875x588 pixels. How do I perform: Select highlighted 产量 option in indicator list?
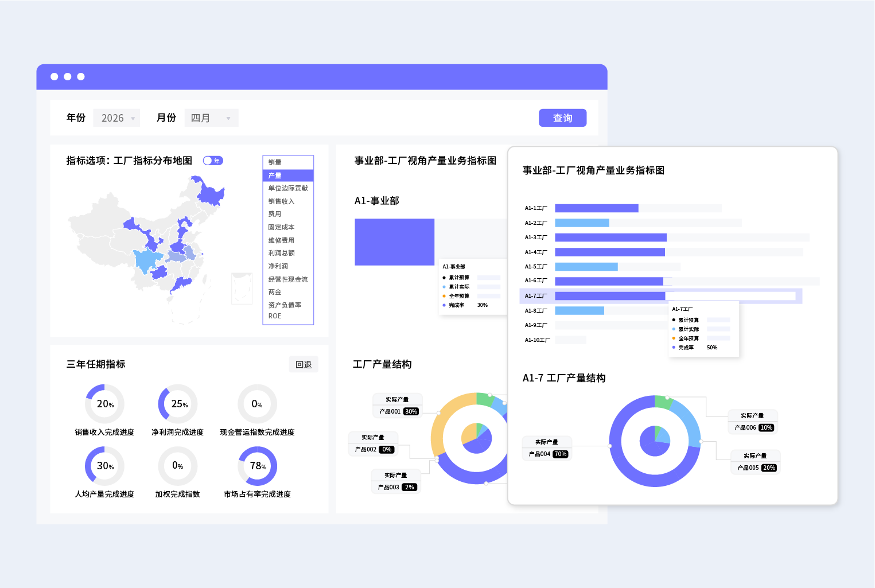click(288, 176)
